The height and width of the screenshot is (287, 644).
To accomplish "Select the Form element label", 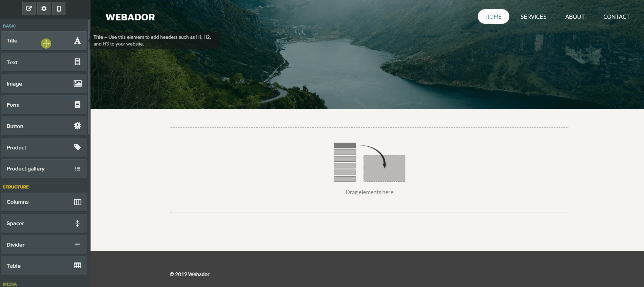I will click(13, 105).
